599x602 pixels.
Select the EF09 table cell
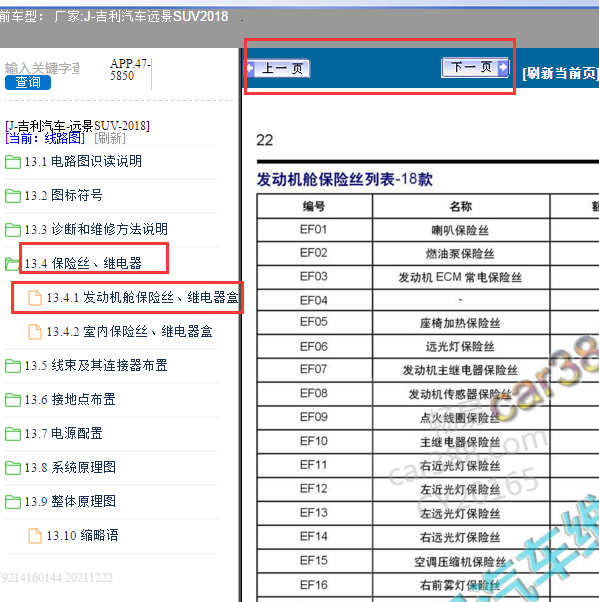click(314, 417)
